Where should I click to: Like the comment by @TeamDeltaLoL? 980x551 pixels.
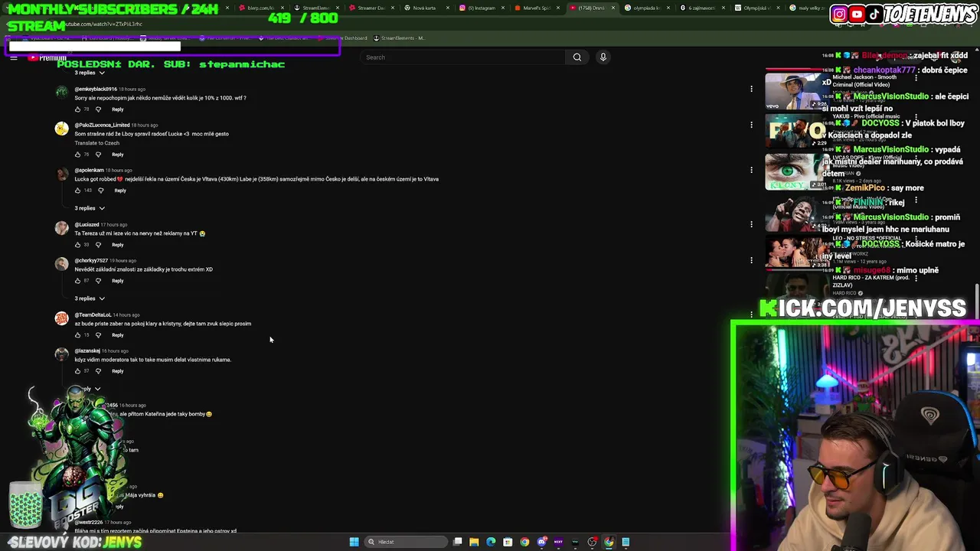tap(77, 335)
